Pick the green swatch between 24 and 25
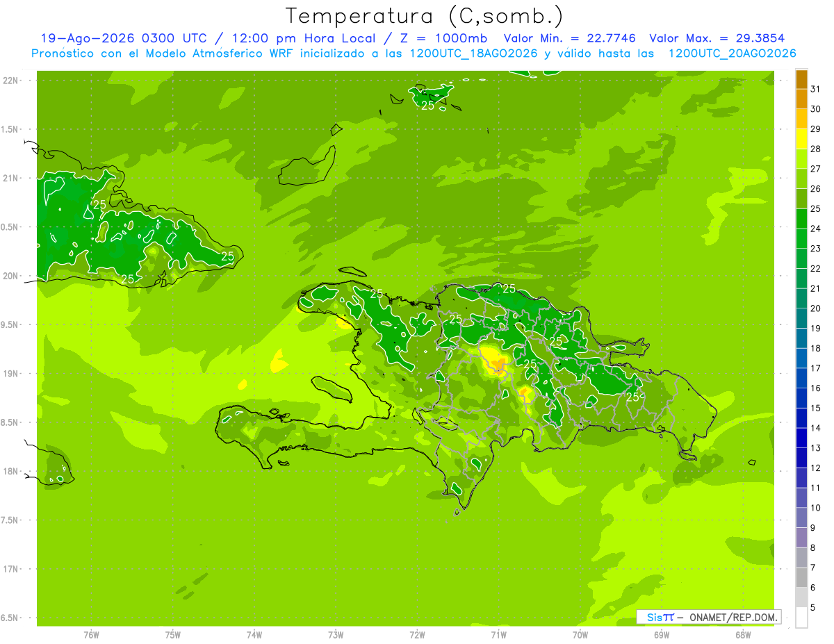834x644 pixels. [x=801, y=219]
